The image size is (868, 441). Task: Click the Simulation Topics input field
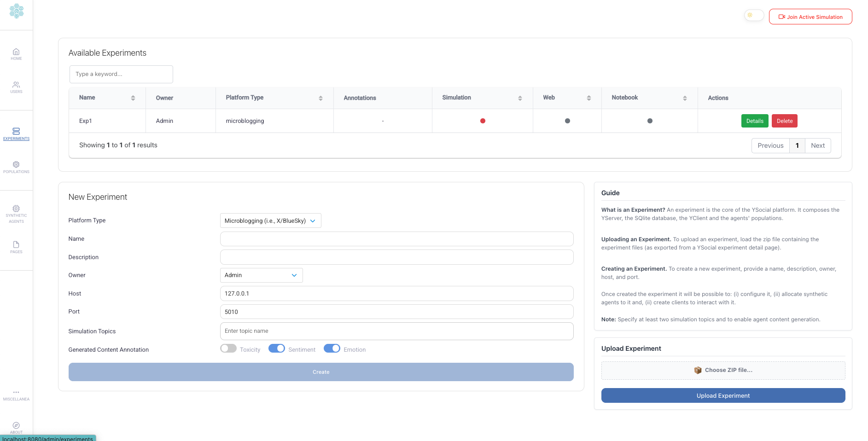coord(396,331)
